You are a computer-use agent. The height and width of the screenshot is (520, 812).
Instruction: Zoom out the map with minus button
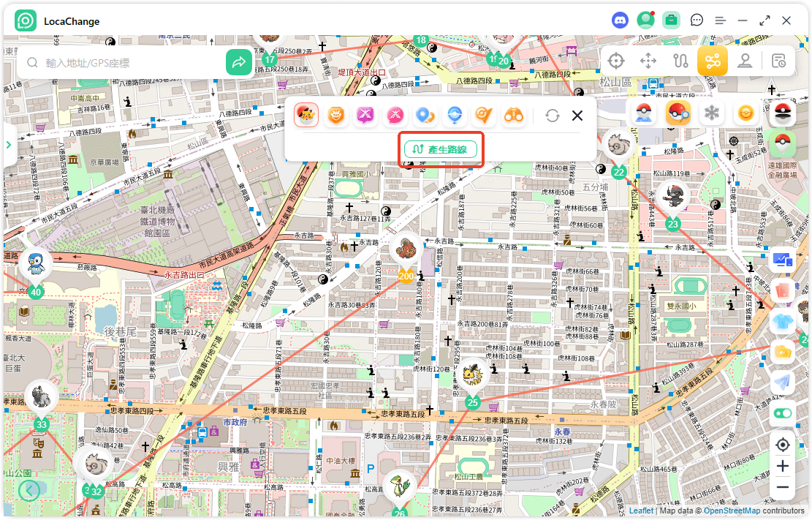(783, 487)
